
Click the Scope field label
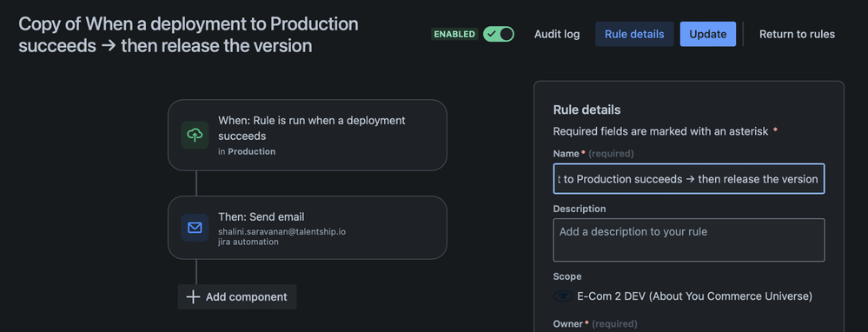point(567,276)
